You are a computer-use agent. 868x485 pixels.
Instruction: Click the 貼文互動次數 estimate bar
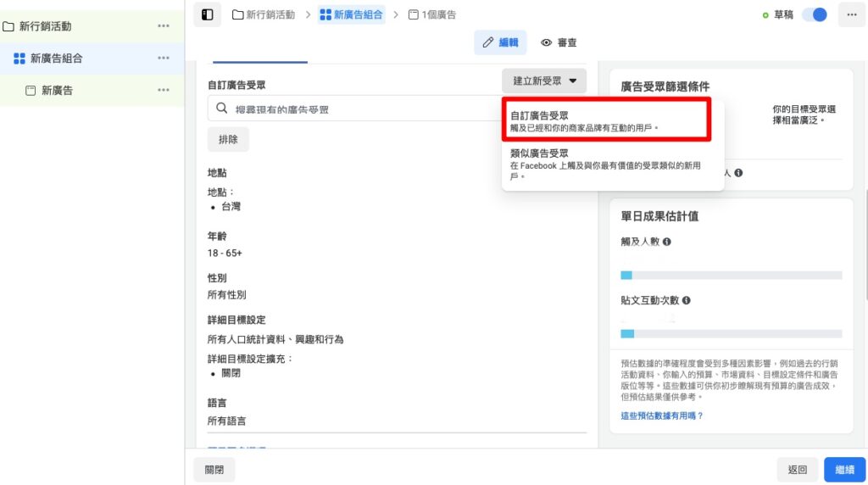pos(732,334)
